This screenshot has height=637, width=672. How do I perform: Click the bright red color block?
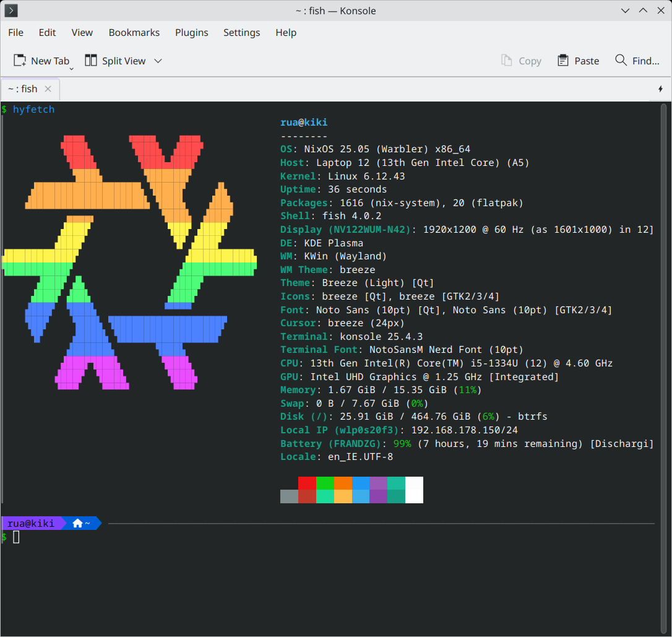pos(307,483)
